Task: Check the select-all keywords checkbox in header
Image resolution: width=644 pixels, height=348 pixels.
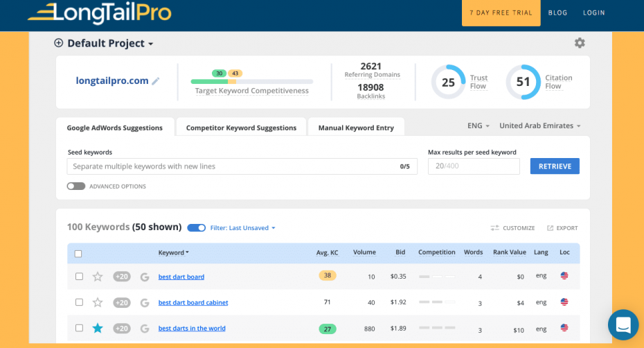Action: pyautogui.click(x=78, y=254)
